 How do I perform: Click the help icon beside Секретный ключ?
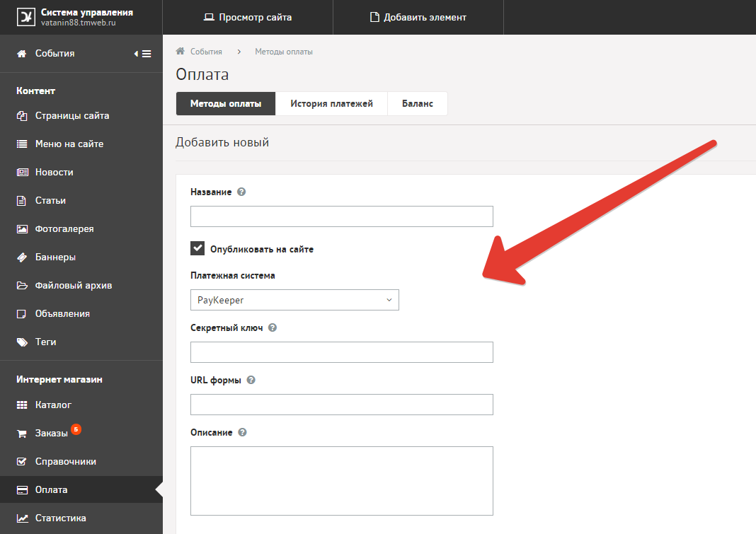click(x=273, y=328)
